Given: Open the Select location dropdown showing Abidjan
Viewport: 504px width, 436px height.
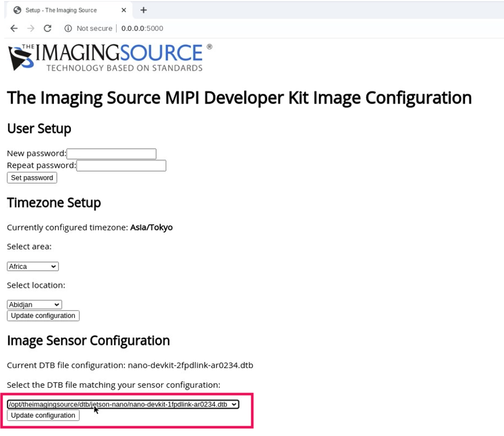Looking at the screenshot, I should point(34,304).
